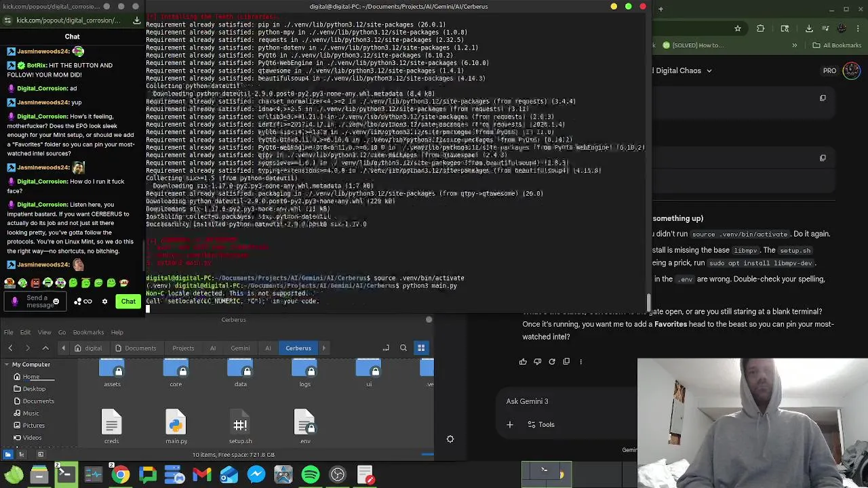This screenshot has width=868, height=488.
Task: Open file manager search
Action: click(x=403, y=348)
